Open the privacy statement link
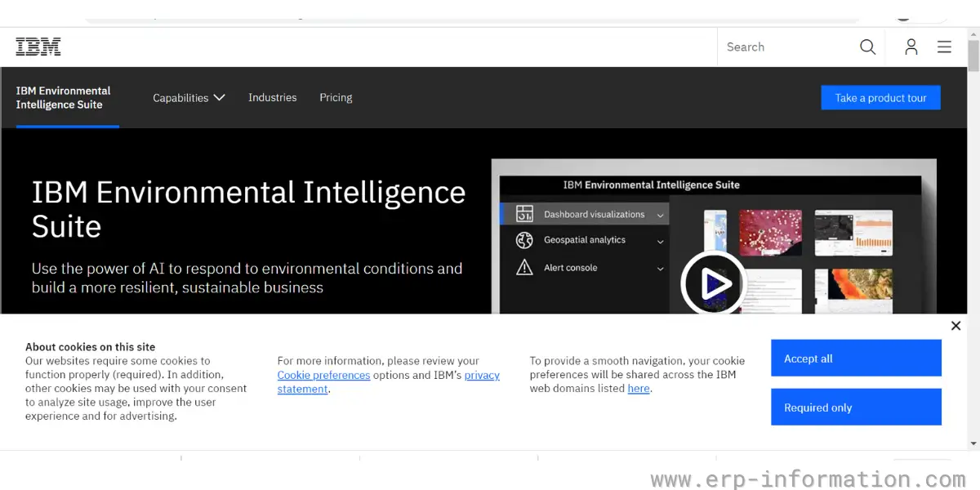The height and width of the screenshot is (490, 980). click(x=389, y=382)
